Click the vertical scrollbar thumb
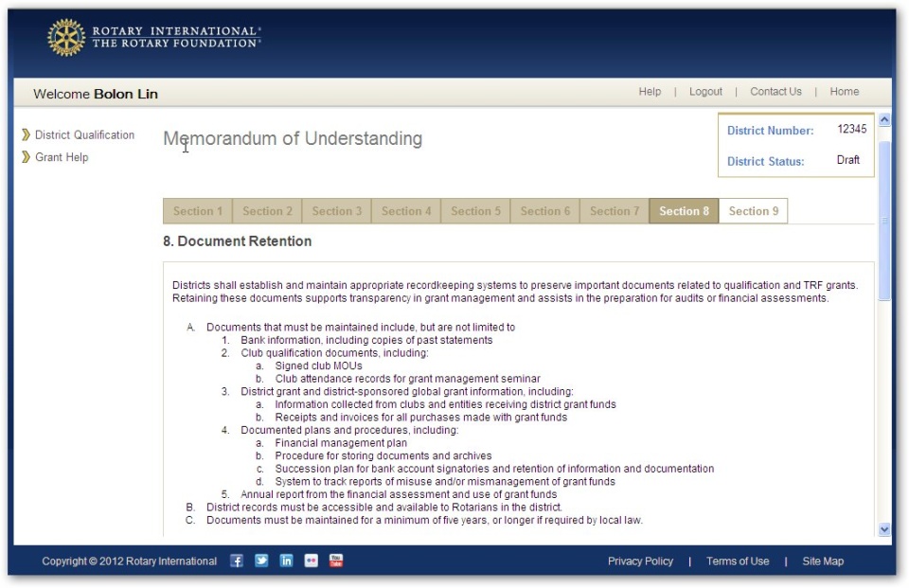Screen dimensions: 909x588 click(x=884, y=221)
